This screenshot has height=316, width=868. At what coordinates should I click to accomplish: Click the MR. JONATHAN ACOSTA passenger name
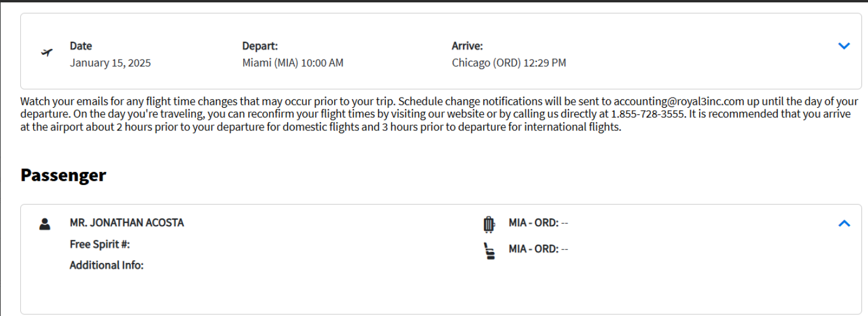[x=127, y=223]
